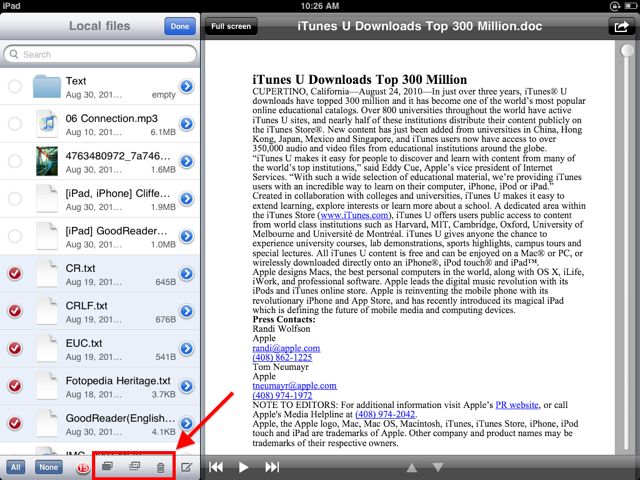Tap the move files icon in bottom toolbar
The height and width of the screenshot is (480, 640).
click(134, 466)
